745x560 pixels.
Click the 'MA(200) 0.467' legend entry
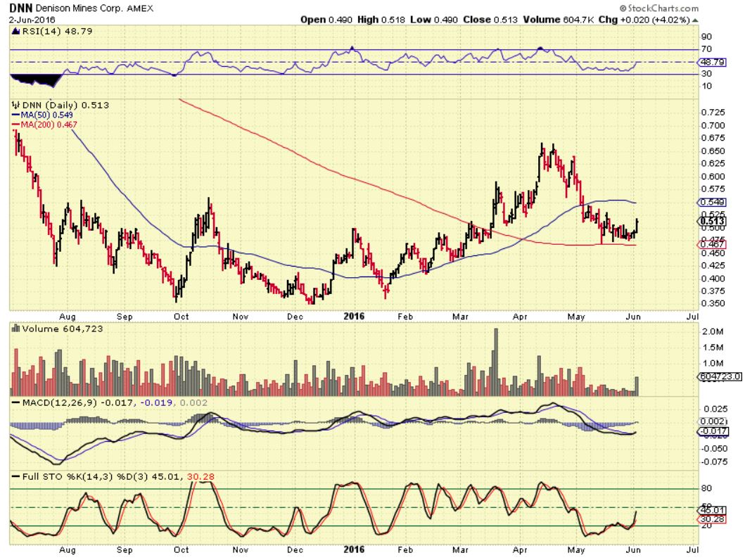(x=44, y=125)
